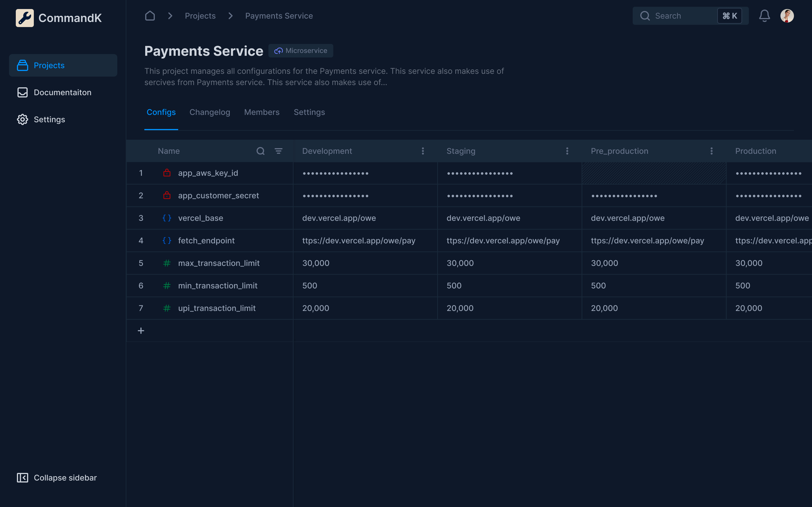The width and height of the screenshot is (812, 507).
Task: Click the braces icon beside vercel_base
Action: coord(167,218)
